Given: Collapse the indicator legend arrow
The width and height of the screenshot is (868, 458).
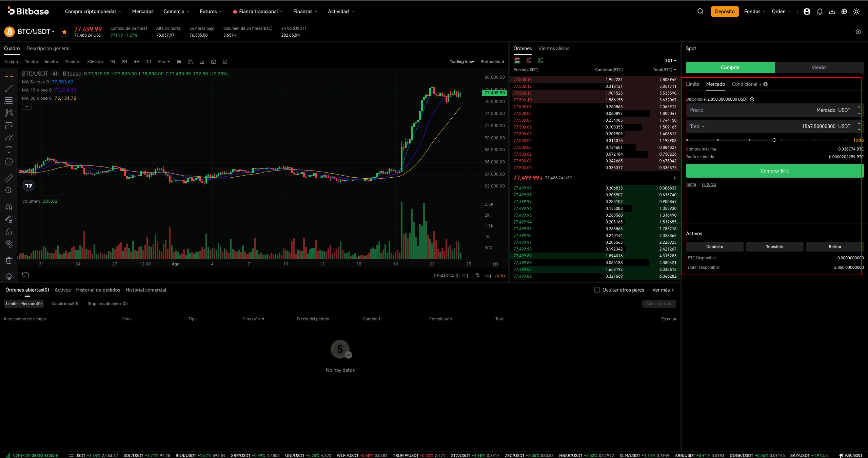Looking at the screenshot, I should (27, 106).
